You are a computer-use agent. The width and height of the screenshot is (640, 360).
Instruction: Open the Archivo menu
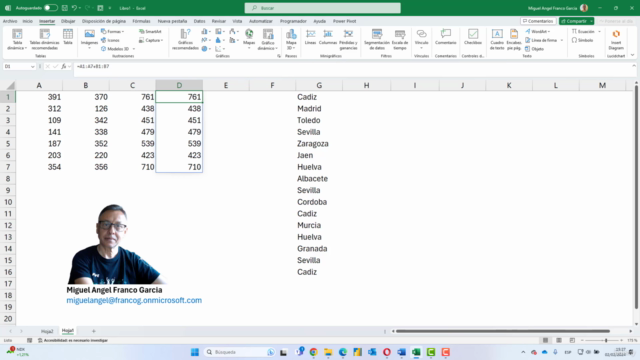coord(10,21)
